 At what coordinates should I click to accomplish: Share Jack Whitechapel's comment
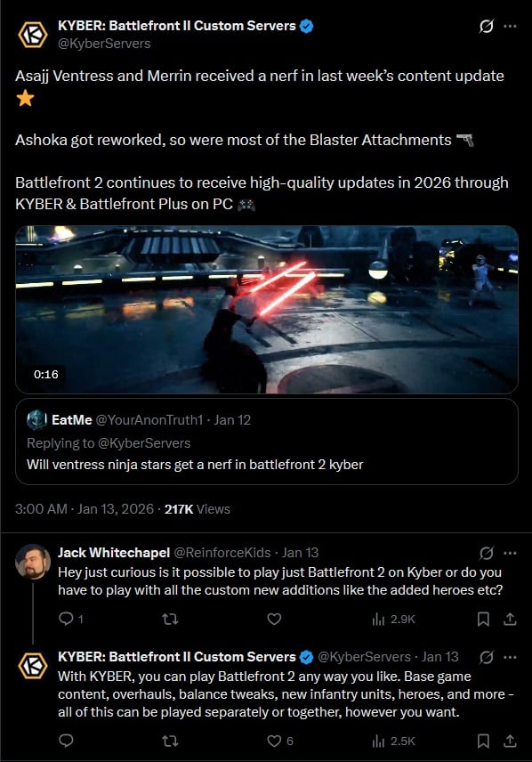point(510,619)
